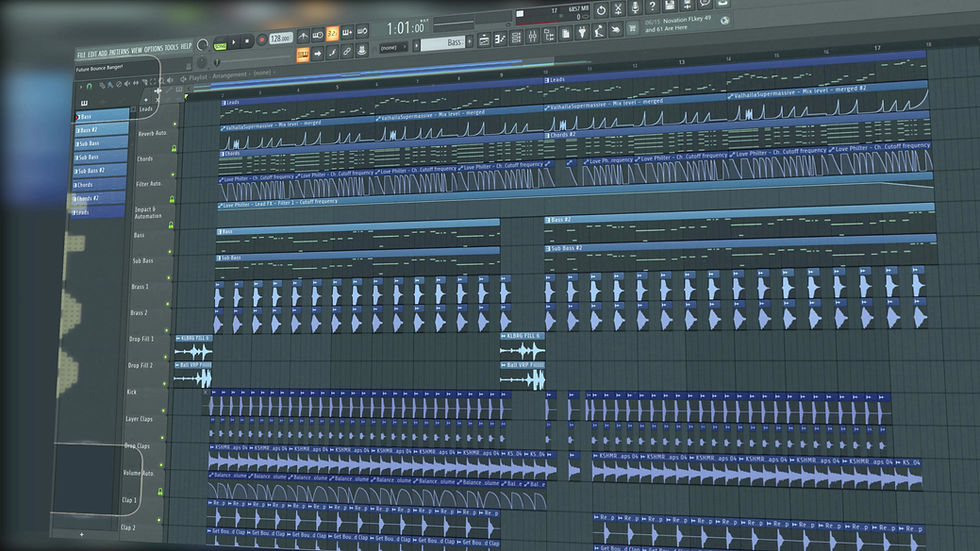Select the Leads pattern in the picker
980x551 pixels.
pyautogui.click(x=97, y=212)
